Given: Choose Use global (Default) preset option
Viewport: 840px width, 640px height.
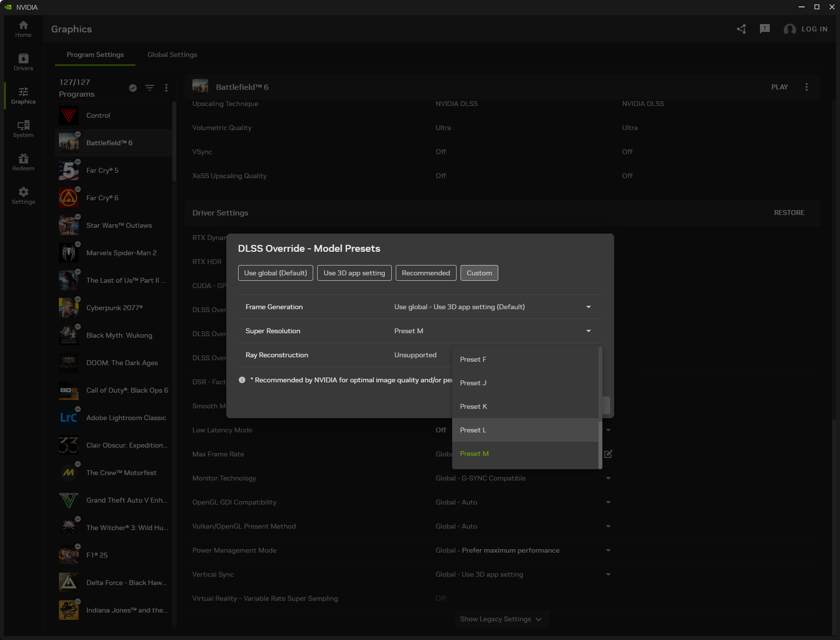Looking at the screenshot, I should coord(275,273).
